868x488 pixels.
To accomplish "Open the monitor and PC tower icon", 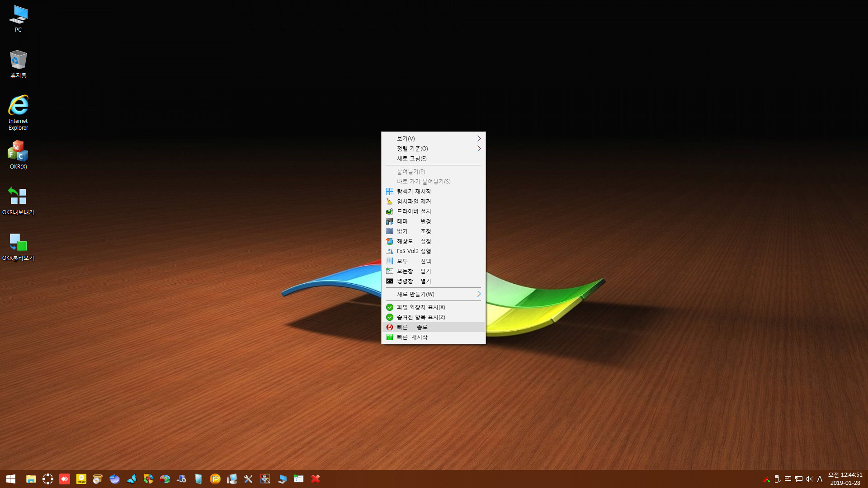I will point(232,479).
